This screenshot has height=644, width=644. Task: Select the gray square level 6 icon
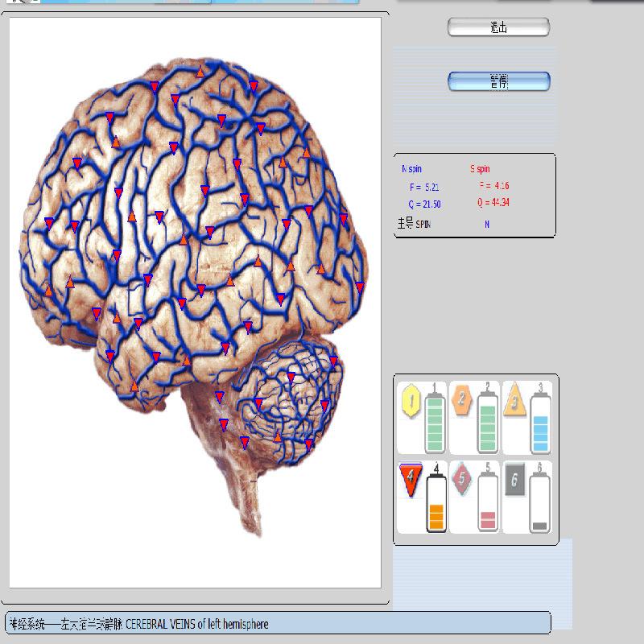click(514, 481)
